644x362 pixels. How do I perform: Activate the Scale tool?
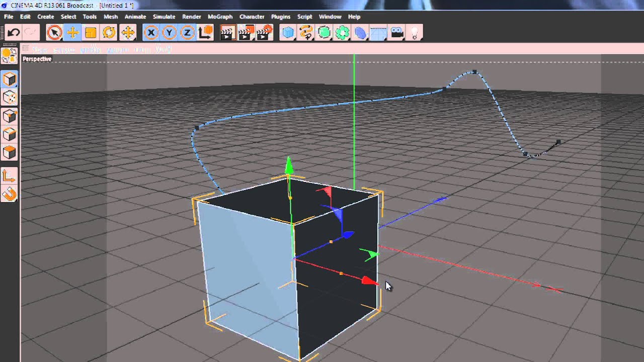pyautogui.click(x=91, y=33)
